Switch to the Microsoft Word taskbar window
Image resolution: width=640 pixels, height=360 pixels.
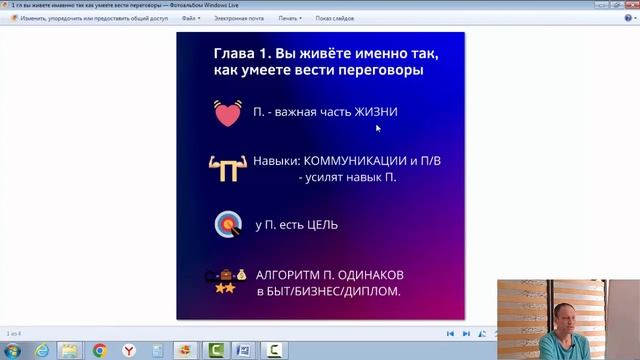244,351
